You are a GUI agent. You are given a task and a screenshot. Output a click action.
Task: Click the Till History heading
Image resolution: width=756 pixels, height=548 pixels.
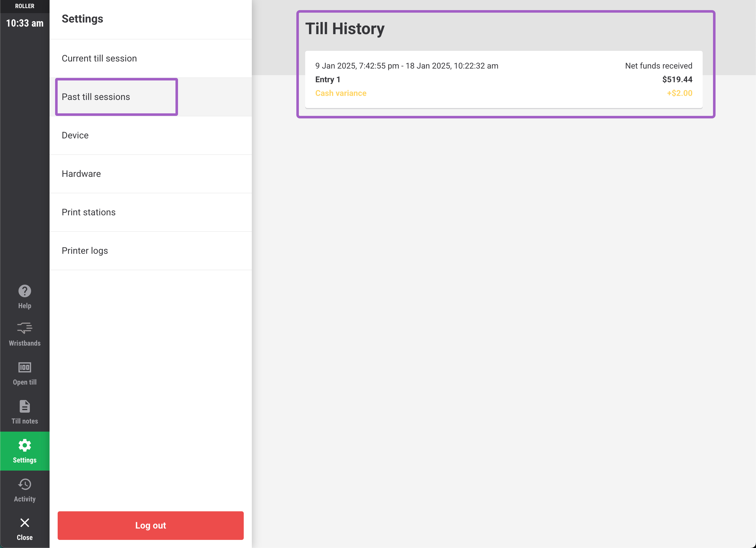345,29
